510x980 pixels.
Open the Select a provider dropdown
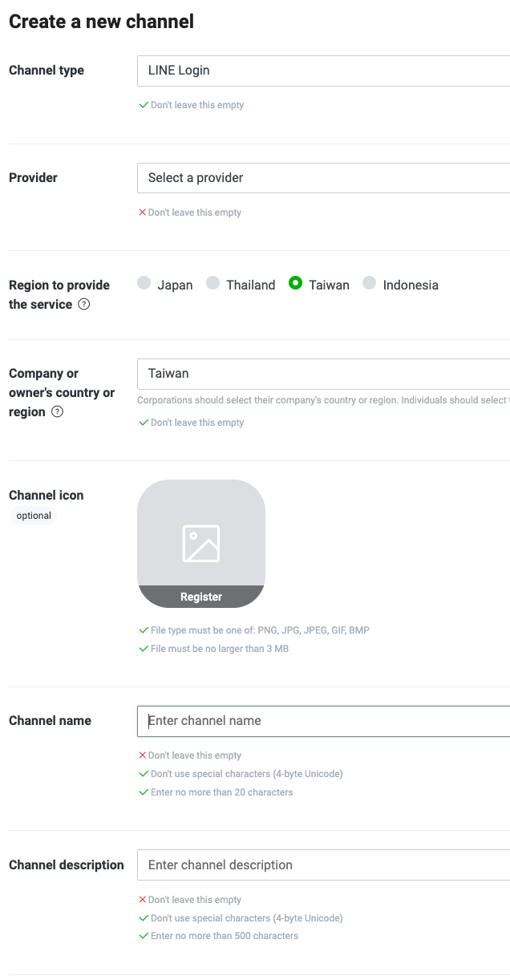point(323,178)
